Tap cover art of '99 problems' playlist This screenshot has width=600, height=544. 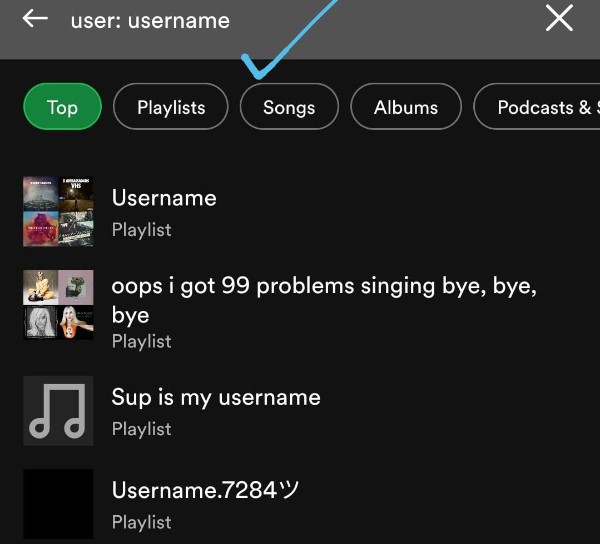click(x=58, y=305)
